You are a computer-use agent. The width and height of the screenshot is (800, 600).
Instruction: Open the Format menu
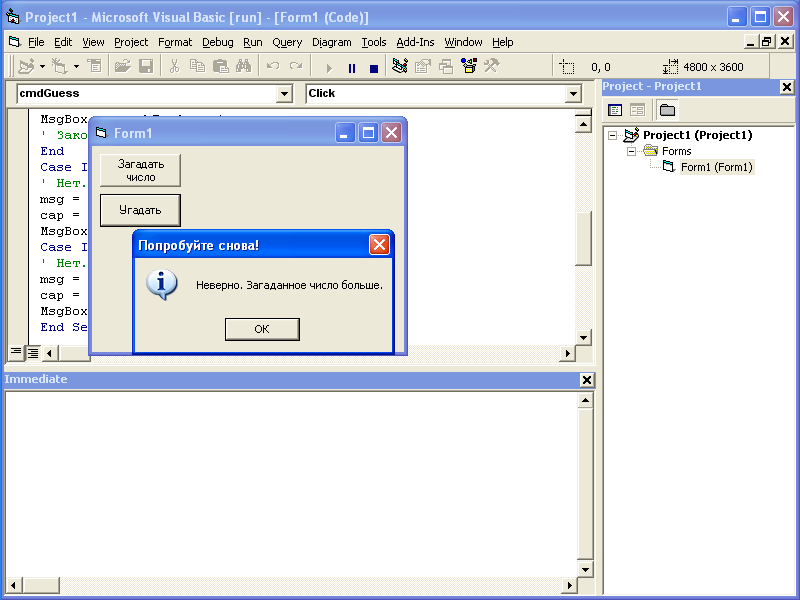click(x=175, y=42)
